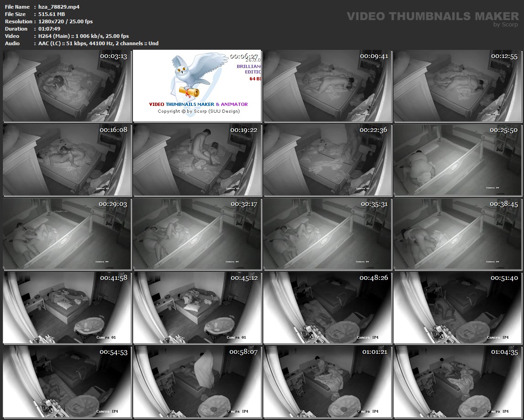Click the 'by Scorp' text in the header
524x420 pixels.
coord(506,25)
